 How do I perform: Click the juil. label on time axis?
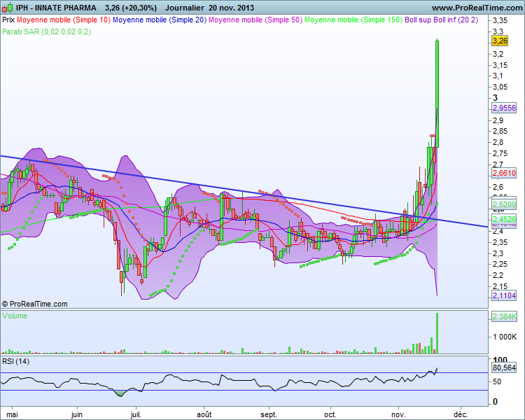[x=136, y=414]
